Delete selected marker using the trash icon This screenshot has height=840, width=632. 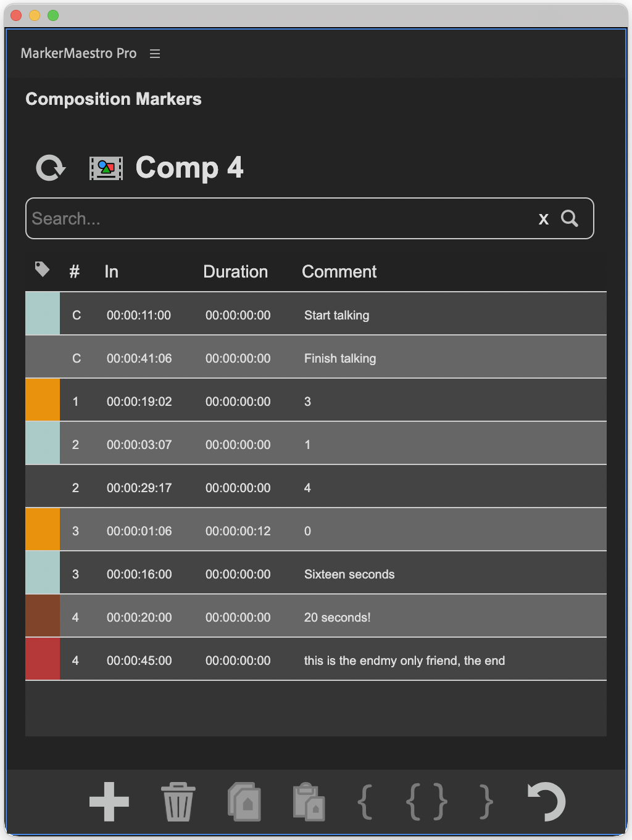(x=178, y=801)
